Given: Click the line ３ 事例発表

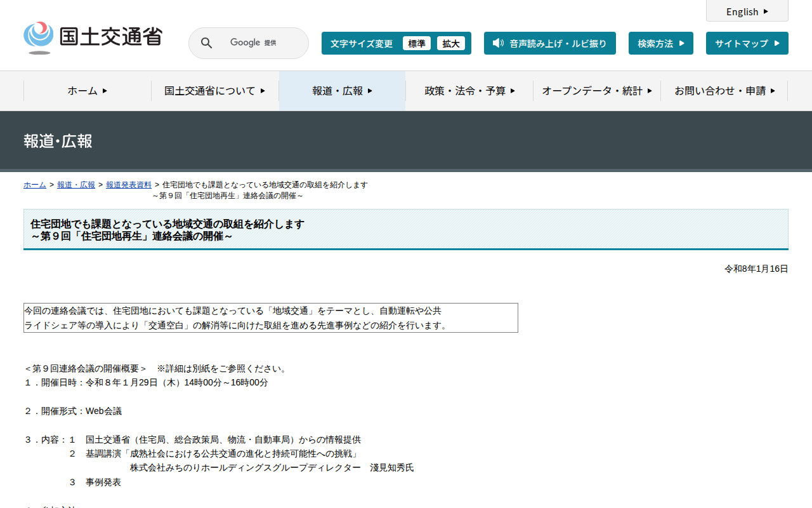Looking at the screenshot, I should pyautogui.click(x=95, y=483).
